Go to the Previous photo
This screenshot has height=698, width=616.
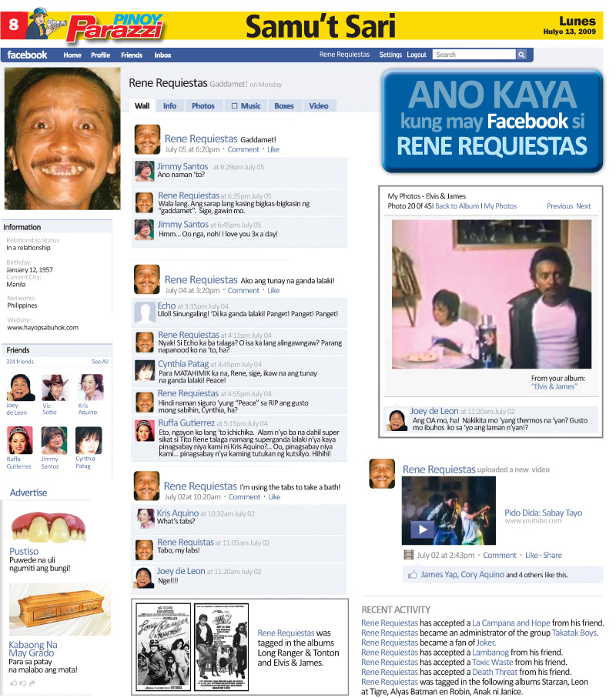click(560, 206)
